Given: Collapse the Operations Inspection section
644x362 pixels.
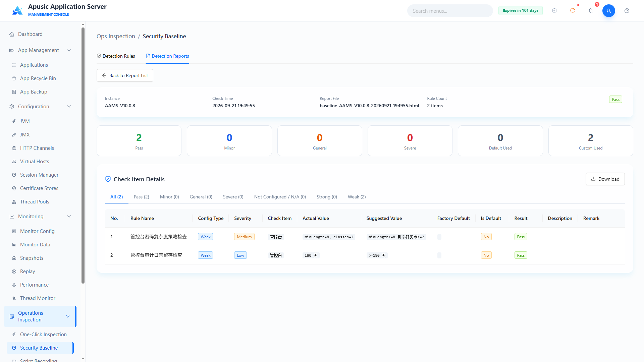Looking at the screenshot, I should pos(68,316).
